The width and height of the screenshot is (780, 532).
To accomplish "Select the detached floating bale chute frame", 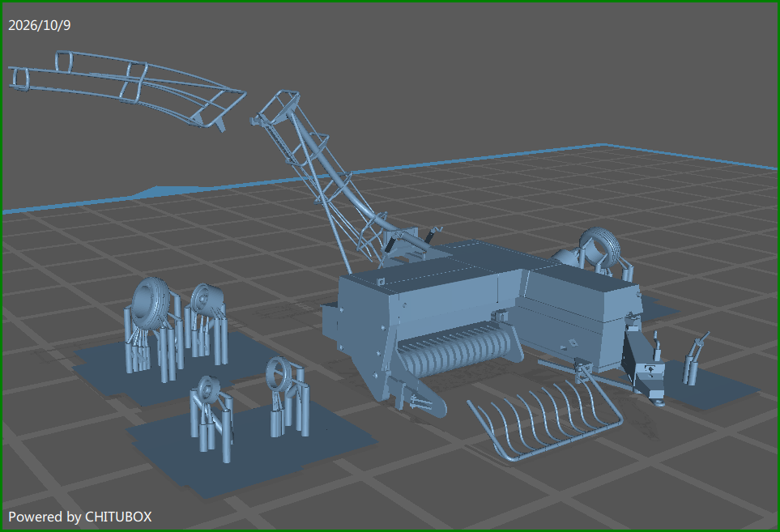I will click(x=127, y=90).
